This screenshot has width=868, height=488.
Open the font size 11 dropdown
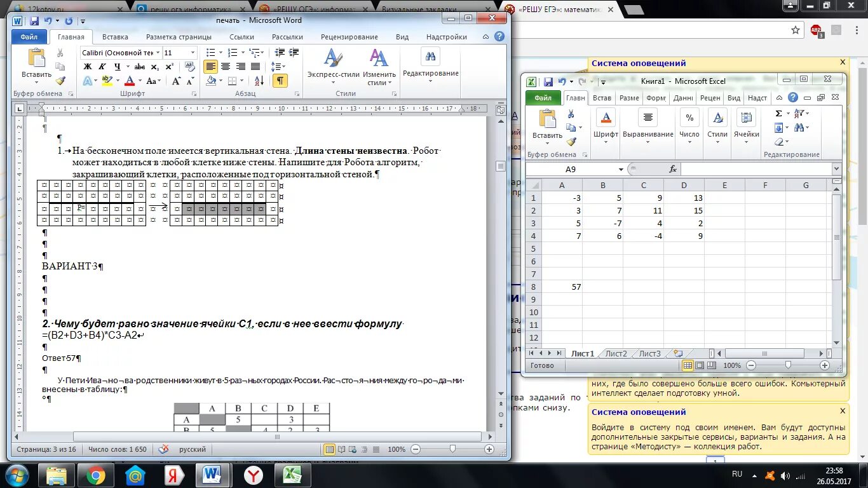click(x=193, y=53)
